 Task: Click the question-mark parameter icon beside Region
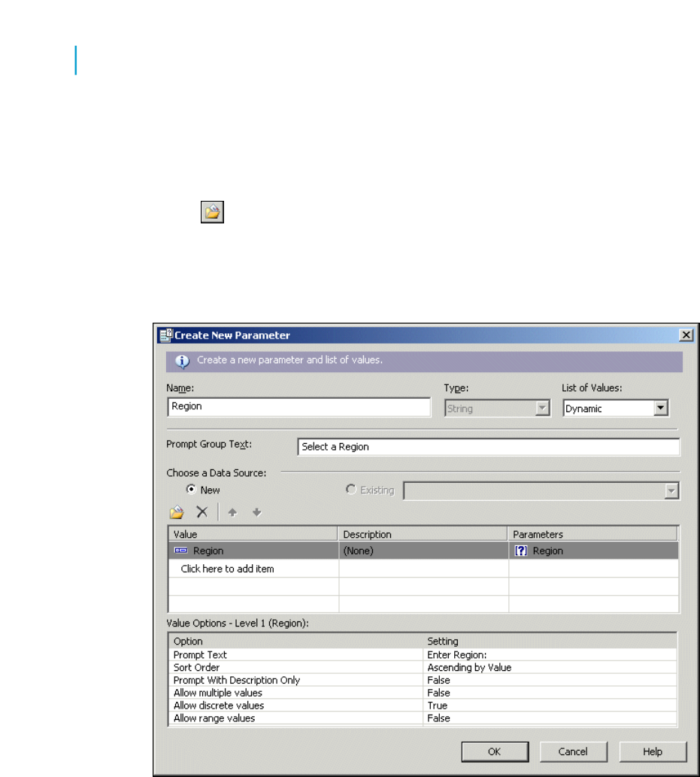520,551
